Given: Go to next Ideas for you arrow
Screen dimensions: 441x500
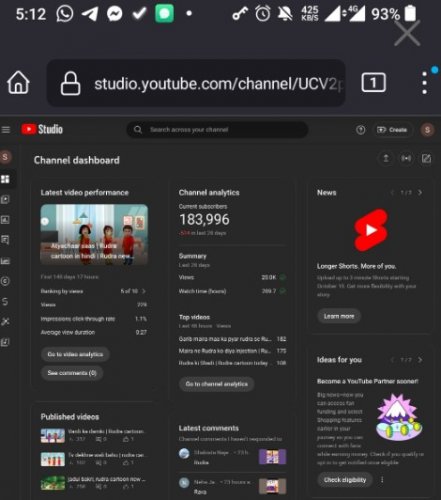Looking at the screenshot, I should coord(420,360).
